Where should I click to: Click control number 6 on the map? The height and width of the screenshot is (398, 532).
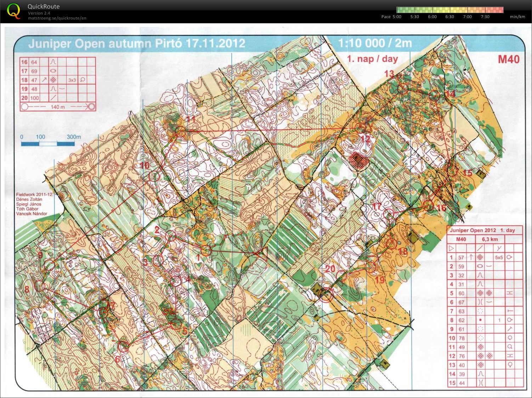118,359
